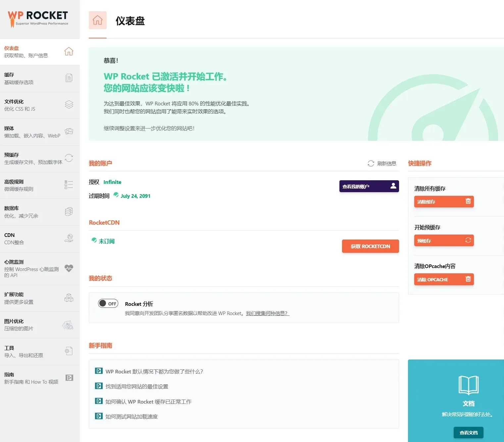The height and width of the screenshot is (442, 504).
Task: Open 心跳监测 settings
Action: tap(40, 268)
